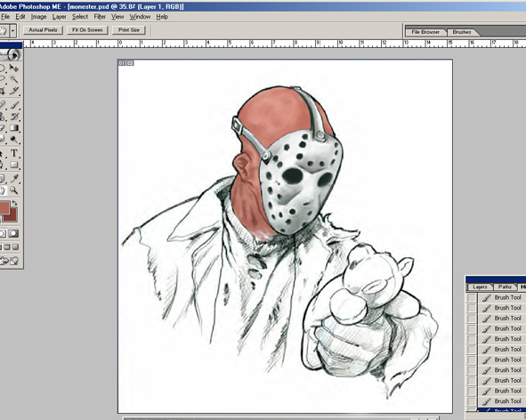Select the Burn/Dodge tool
526x420 pixels.
click(13, 139)
